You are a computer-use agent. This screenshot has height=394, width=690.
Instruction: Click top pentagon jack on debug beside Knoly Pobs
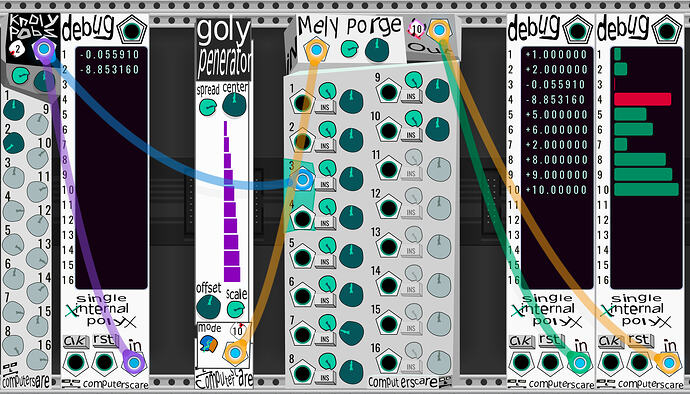(x=132, y=31)
